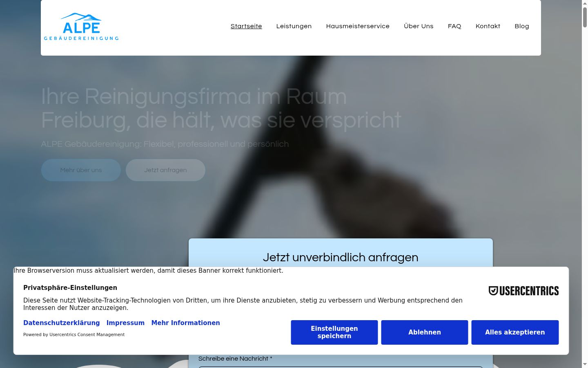Navigate to the FAQ page
Image resolution: width=588 pixels, height=368 pixels.
pos(454,26)
